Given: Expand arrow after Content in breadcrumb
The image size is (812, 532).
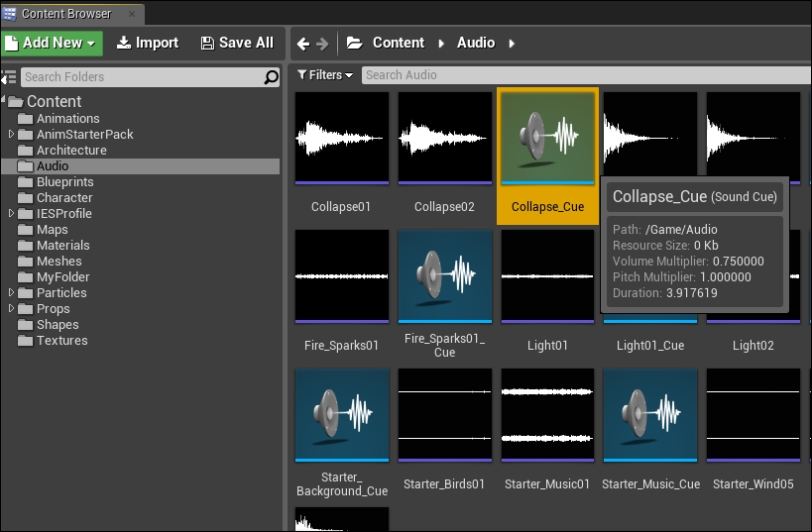Looking at the screenshot, I should pyautogui.click(x=441, y=44).
